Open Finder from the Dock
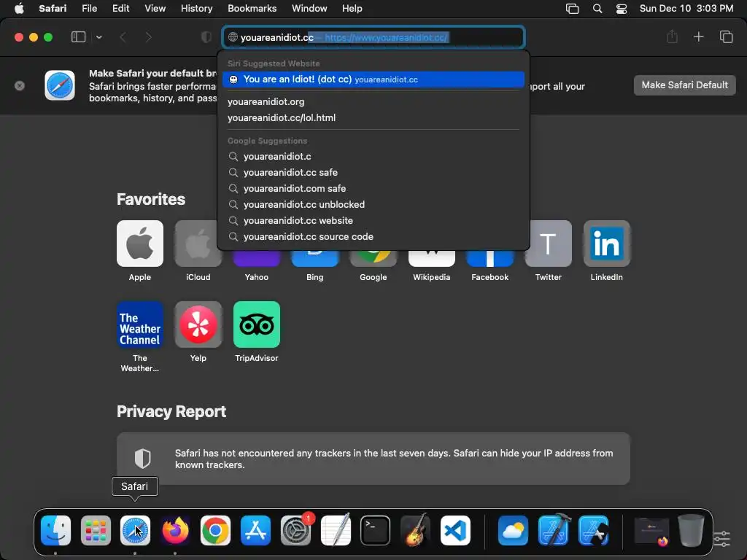Image resolution: width=747 pixels, height=560 pixels. [x=55, y=530]
